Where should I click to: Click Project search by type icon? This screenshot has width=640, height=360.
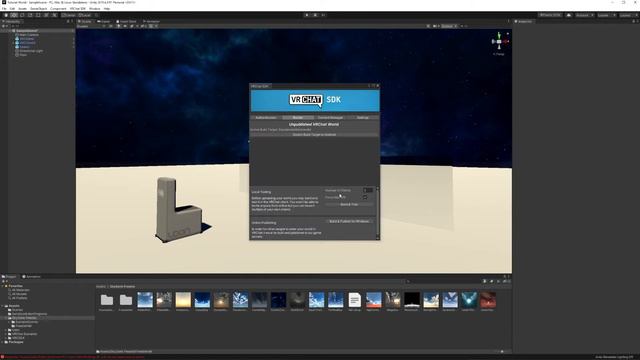coord(484,281)
